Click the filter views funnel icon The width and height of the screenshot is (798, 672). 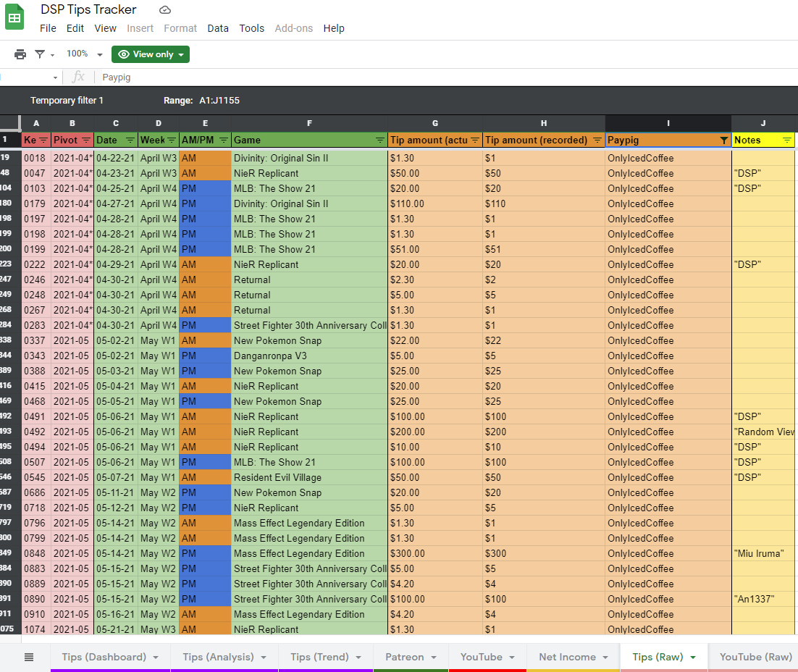click(x=40, y=54)
